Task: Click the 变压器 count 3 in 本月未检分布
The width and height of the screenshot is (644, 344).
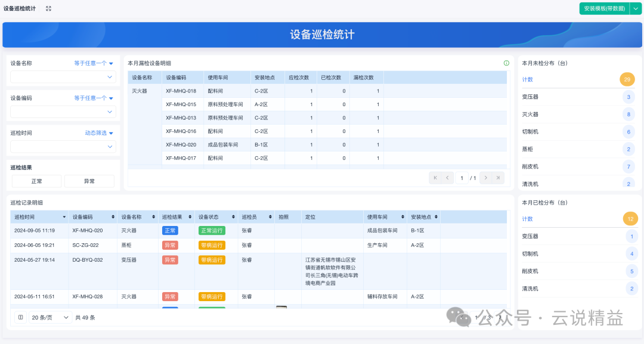Action: coord(628,97)
